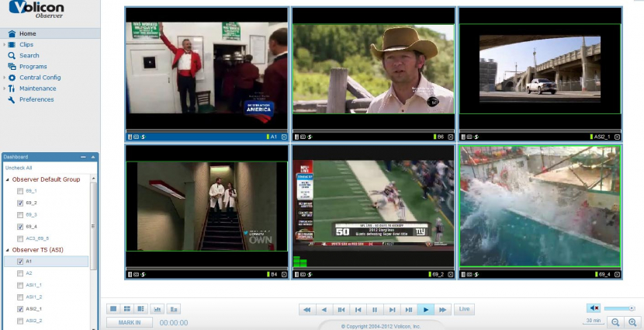Minimize the Dashboard panel
644x330 pixels.
pyautogui.click(x=83, y=157)
